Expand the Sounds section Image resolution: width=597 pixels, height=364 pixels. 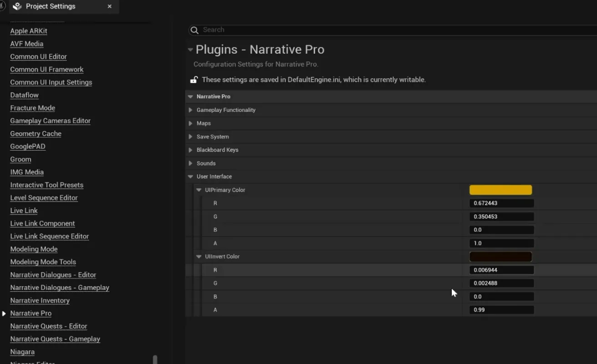coord(190,163)
